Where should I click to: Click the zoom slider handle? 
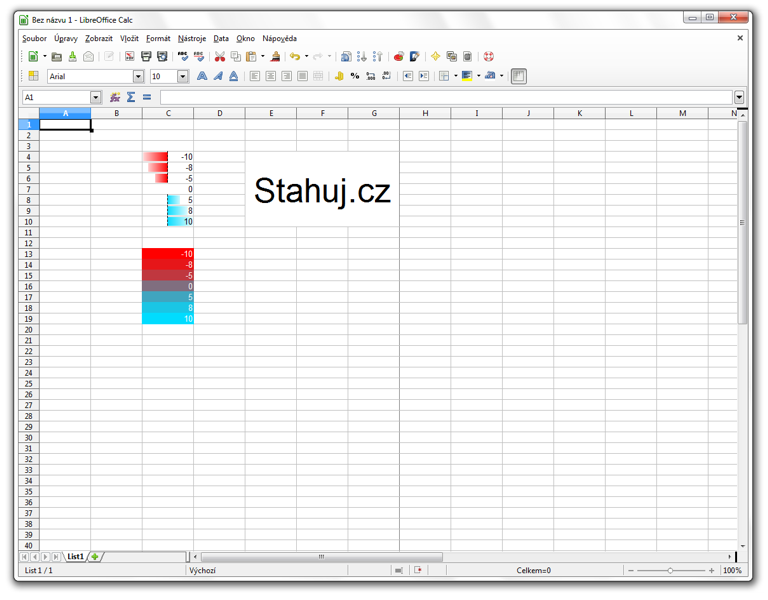tap(670, 571)
